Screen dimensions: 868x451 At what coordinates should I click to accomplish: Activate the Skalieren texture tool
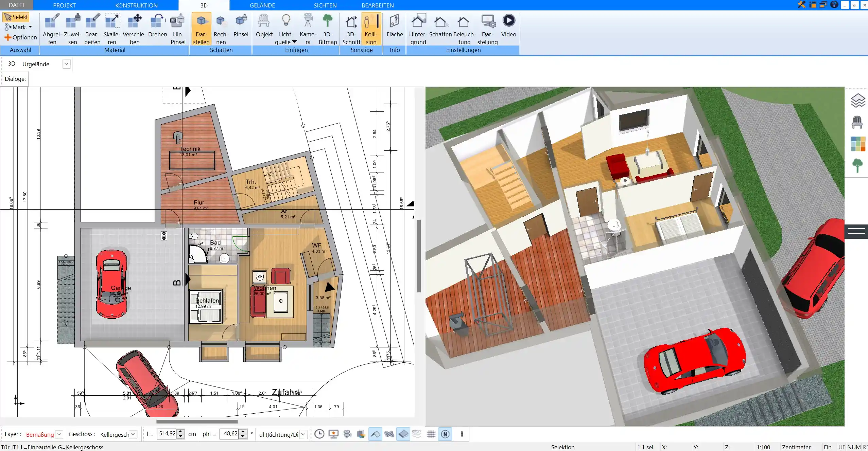click(x=112, y=29)
